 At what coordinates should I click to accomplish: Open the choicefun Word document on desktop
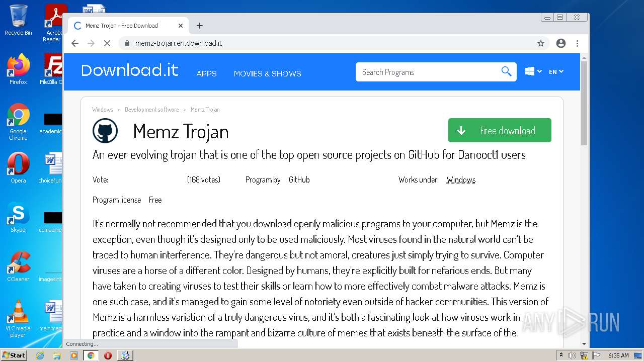52,167
